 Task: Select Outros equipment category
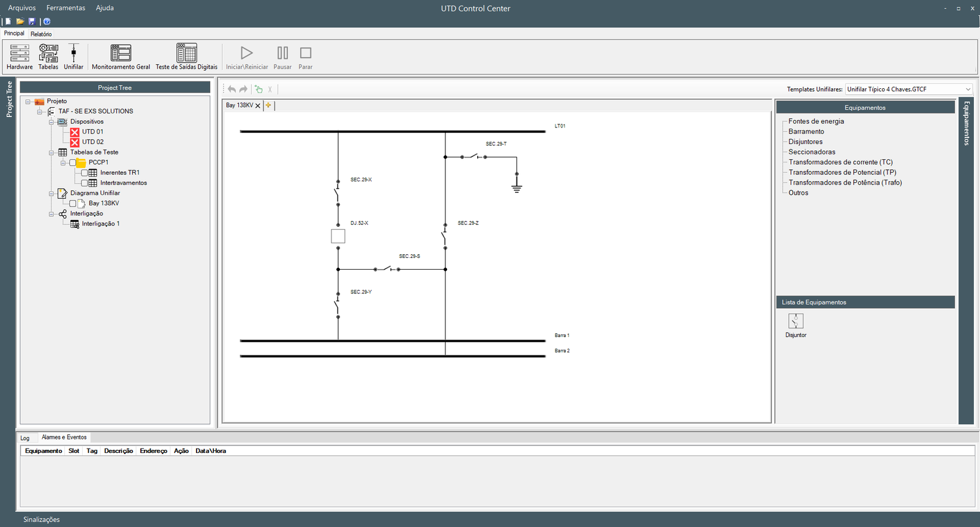point(798,193)
